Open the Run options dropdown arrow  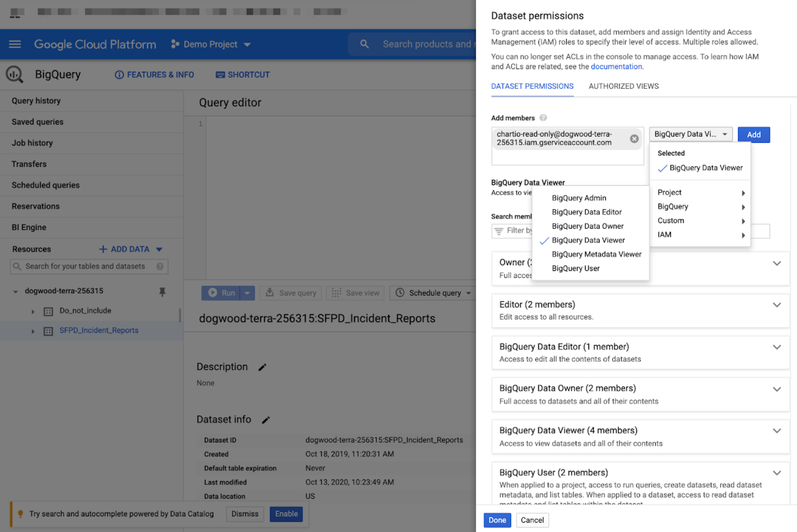tap(247, 293)
